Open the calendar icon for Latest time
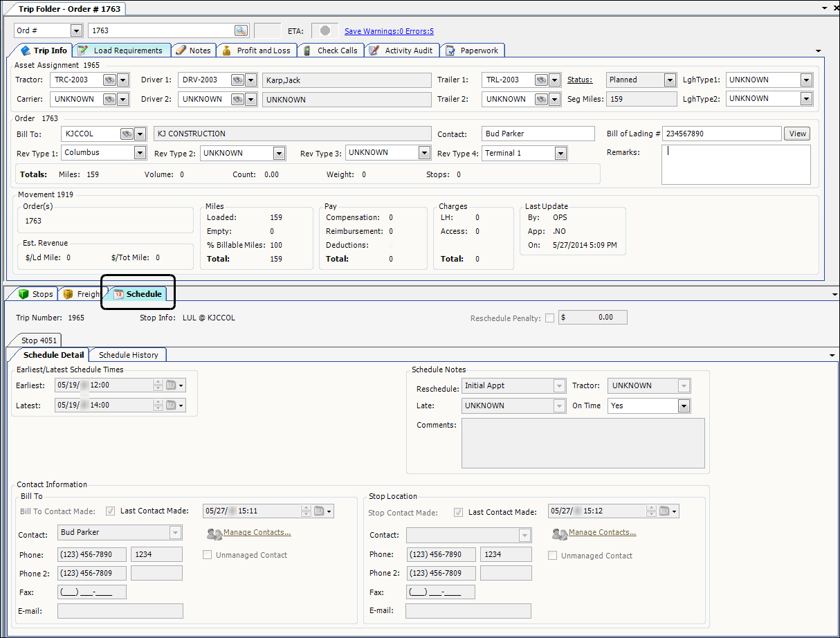Image resolution: width=840 pixels, height=638 pixels. click(x=171, y=405)
